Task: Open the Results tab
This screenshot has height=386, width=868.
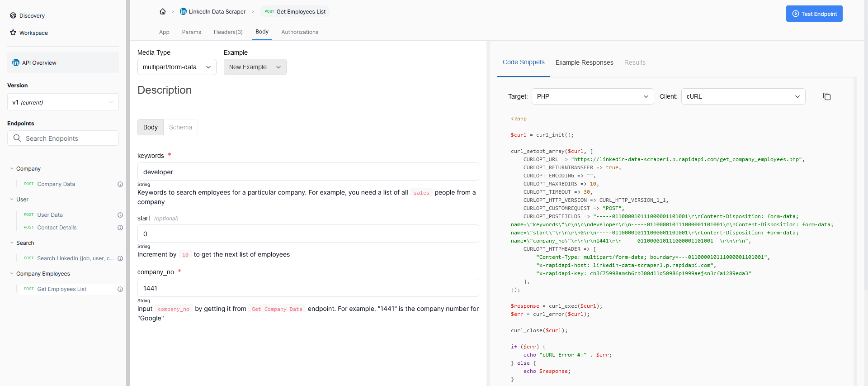Action: (x=635, y=62)
